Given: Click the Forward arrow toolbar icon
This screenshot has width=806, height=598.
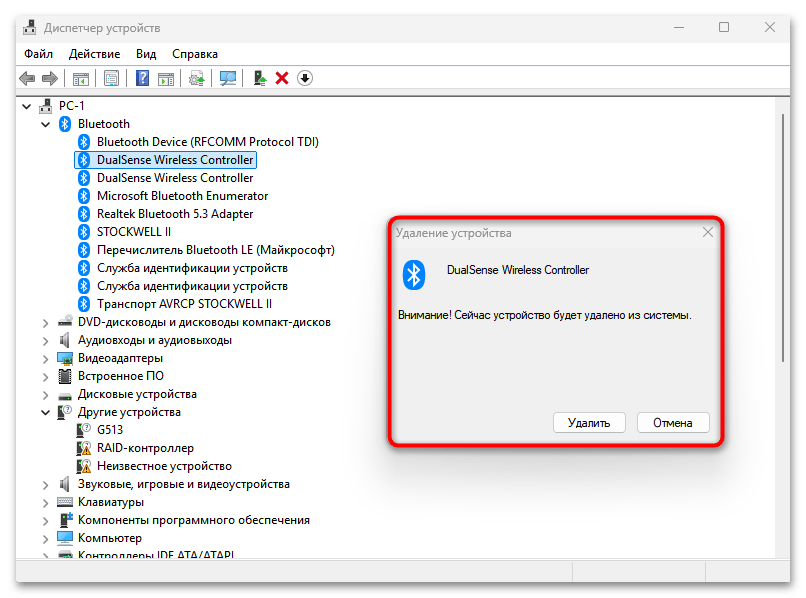Looking at the screenshot, I should pyautogui.click(x=49, y=78).
